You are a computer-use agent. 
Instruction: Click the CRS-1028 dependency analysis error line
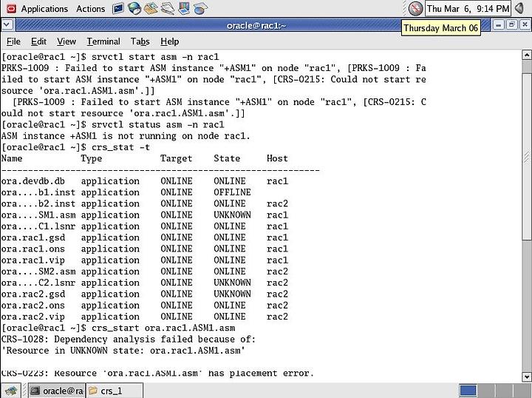129,340
